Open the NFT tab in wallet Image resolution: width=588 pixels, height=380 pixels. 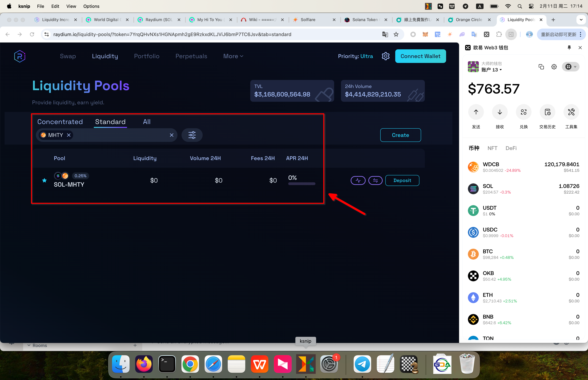[492, 148]
